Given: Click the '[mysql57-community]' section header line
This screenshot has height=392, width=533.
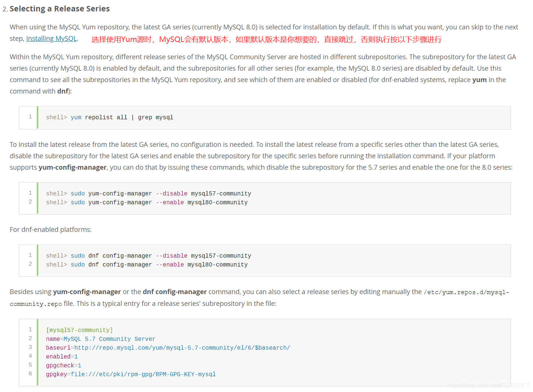Looking at the screenshot, I should coord(80,330).
